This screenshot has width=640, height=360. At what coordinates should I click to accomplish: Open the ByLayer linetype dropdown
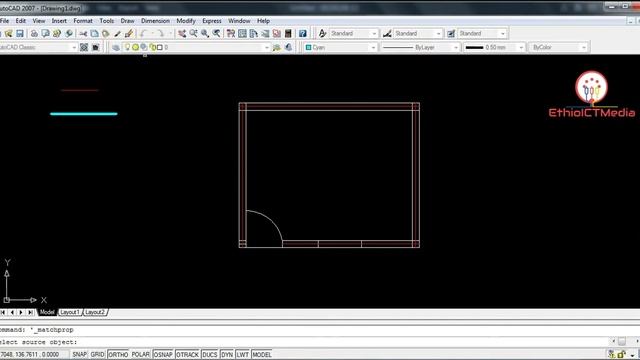[x=456, y=47]
